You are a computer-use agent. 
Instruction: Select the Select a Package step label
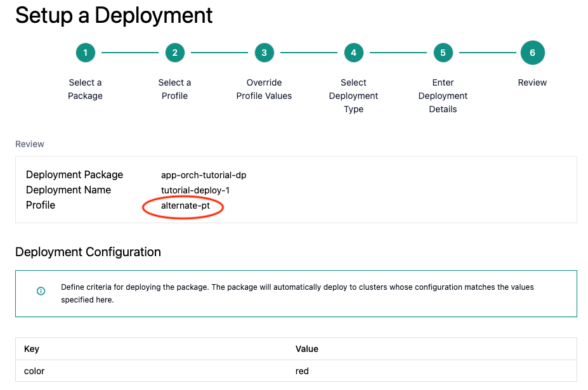pyautogui.click(x=85, y=89)
